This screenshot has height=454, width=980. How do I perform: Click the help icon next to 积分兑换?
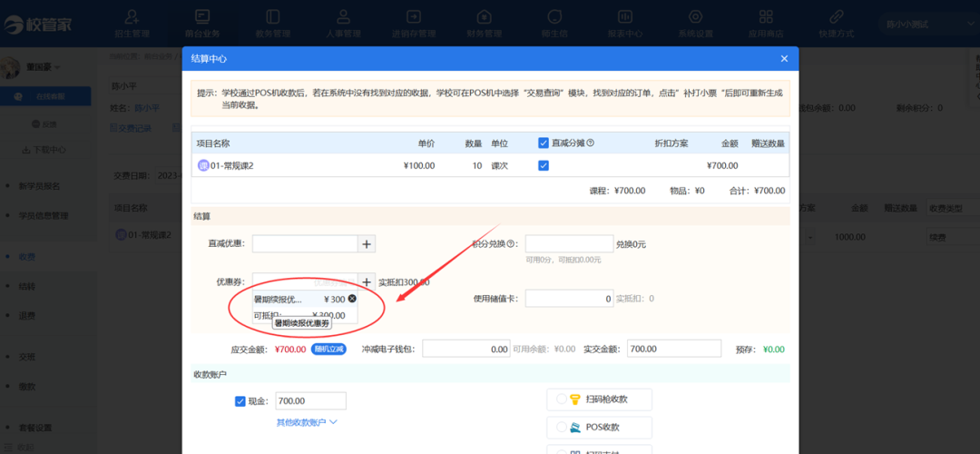click(x=511, y=243)
